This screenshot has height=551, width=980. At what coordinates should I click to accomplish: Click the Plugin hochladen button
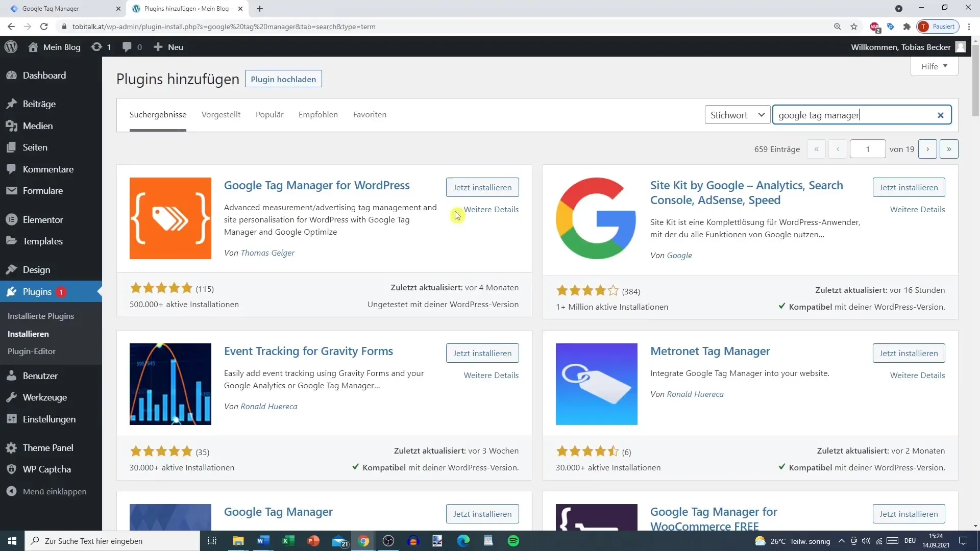(x=283, y=79)
